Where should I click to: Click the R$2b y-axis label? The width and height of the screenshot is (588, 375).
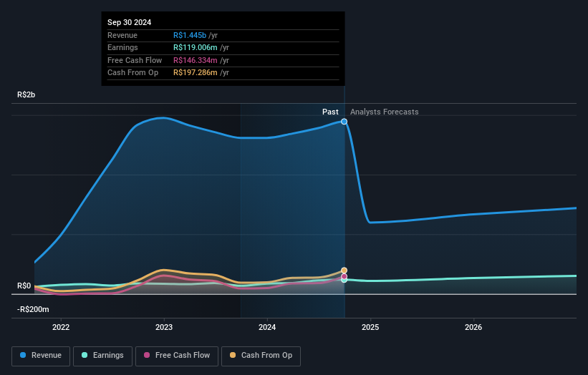coord(26,94)
